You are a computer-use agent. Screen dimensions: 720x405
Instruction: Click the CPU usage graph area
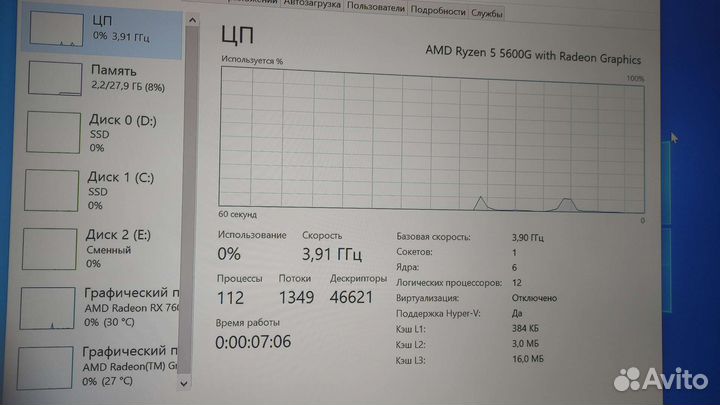[x=430, y=140]
